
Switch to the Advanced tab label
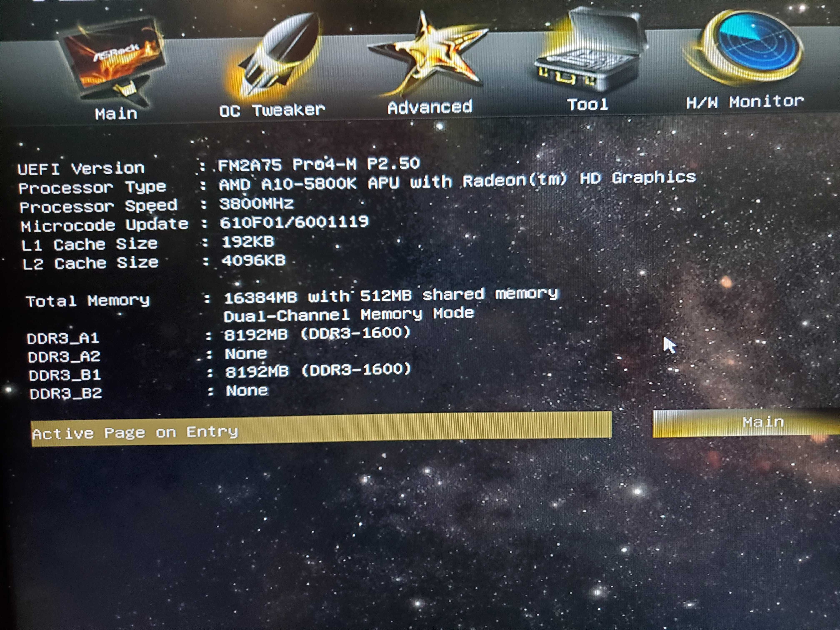[430, 107]
